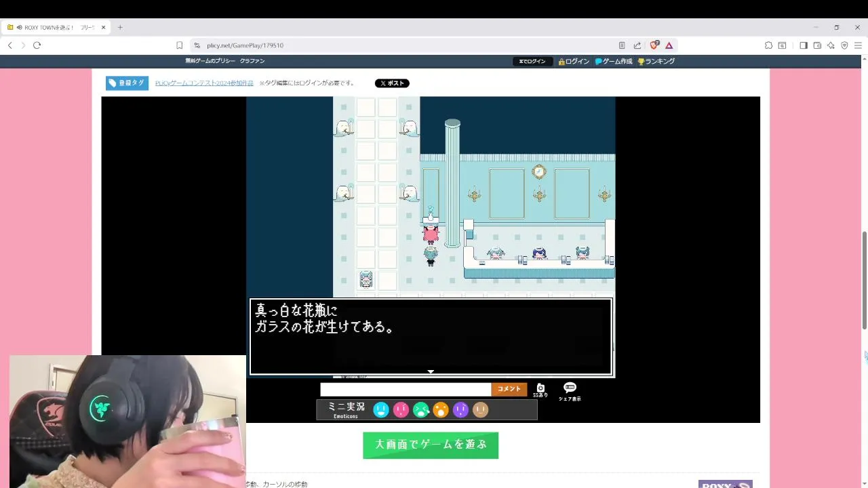Viewport: 868px width, 488px height.
Task: Focus the comment text input field
Action: point(406,390)
